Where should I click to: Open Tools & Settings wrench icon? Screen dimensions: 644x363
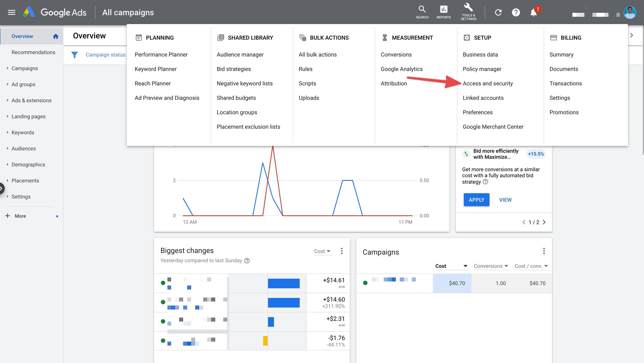pos(469,12)
